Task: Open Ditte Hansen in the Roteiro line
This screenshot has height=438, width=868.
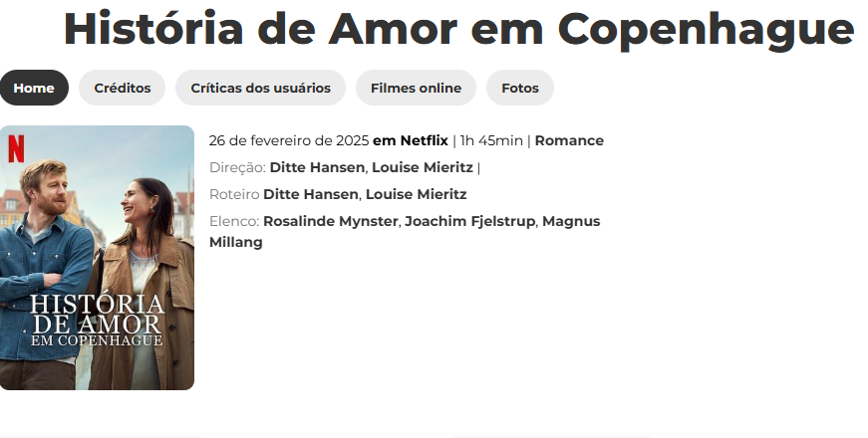Action: 311,195
